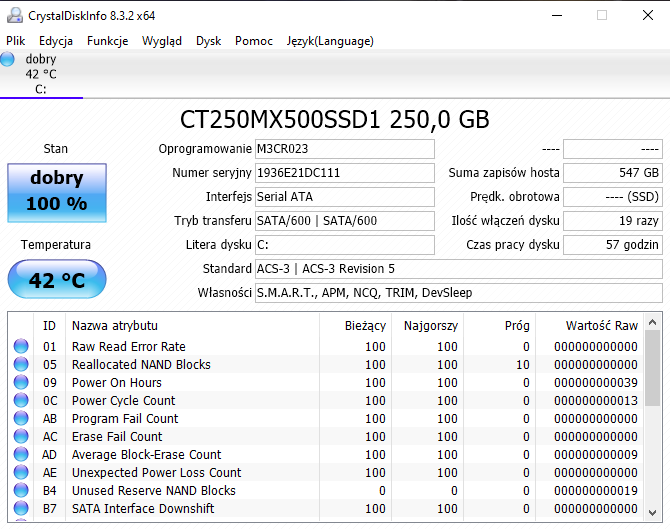The height and width of the screenshot is (529, 670).
Task: Click the status orb for Power Cycle Count
Action: tap(21, 400)
